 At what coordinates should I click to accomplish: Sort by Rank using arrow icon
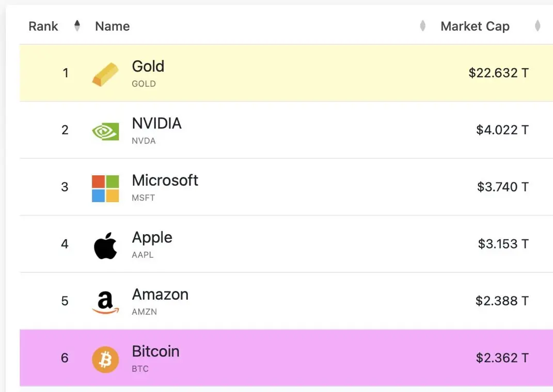[77, 26]
